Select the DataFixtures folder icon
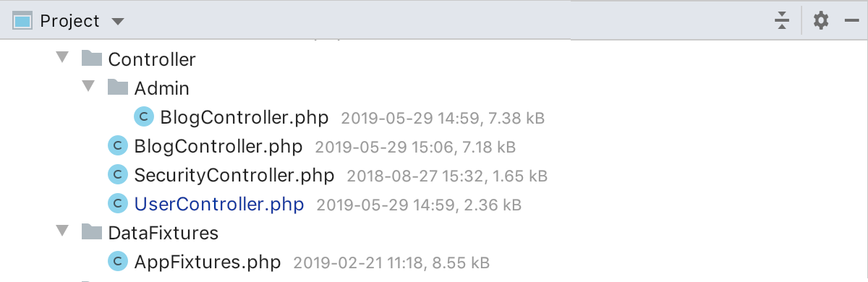The image size is (868, 282). click(x=91, y=232)
